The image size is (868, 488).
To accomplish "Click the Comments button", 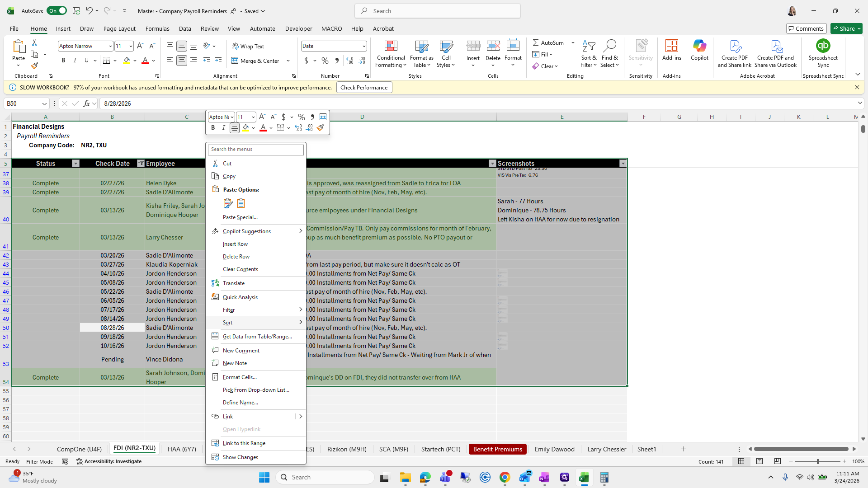I will 806,28.
